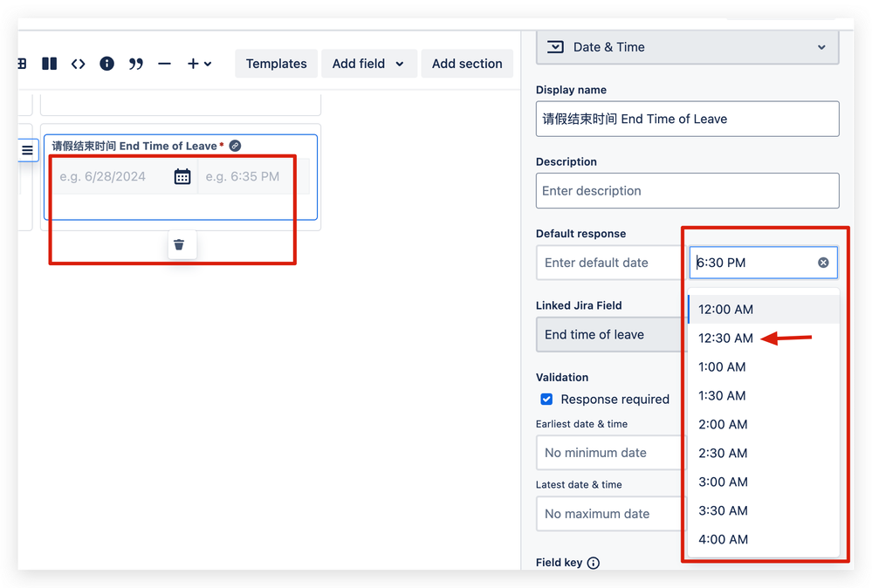This screenshot has height=588, width=872.
Task: Select 12:00 AM from time list
Action: 764,310
